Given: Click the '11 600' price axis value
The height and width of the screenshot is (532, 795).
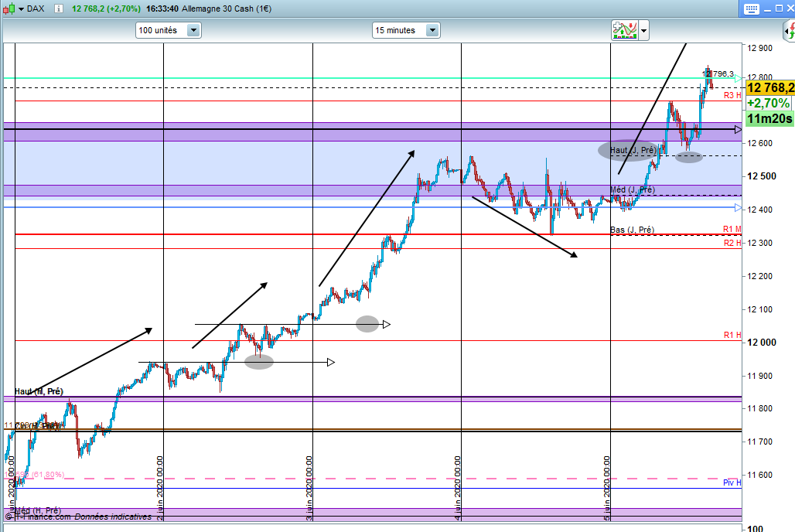Looking at the screenshot, I should tap(759, 475).
